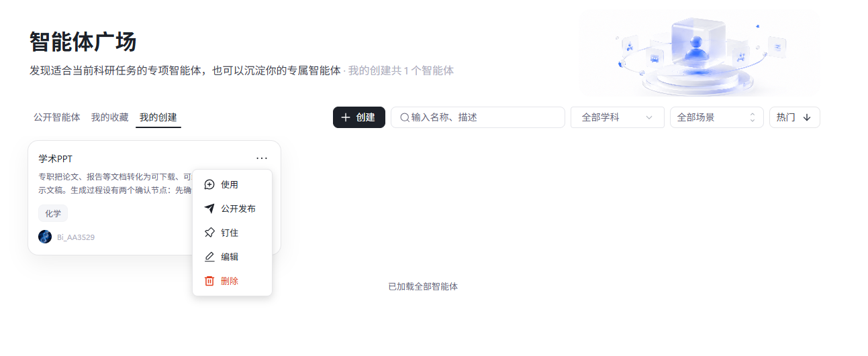Open the three-dot menu on 学术PPT card
868x356 pixels.
(x=262, y=158)
